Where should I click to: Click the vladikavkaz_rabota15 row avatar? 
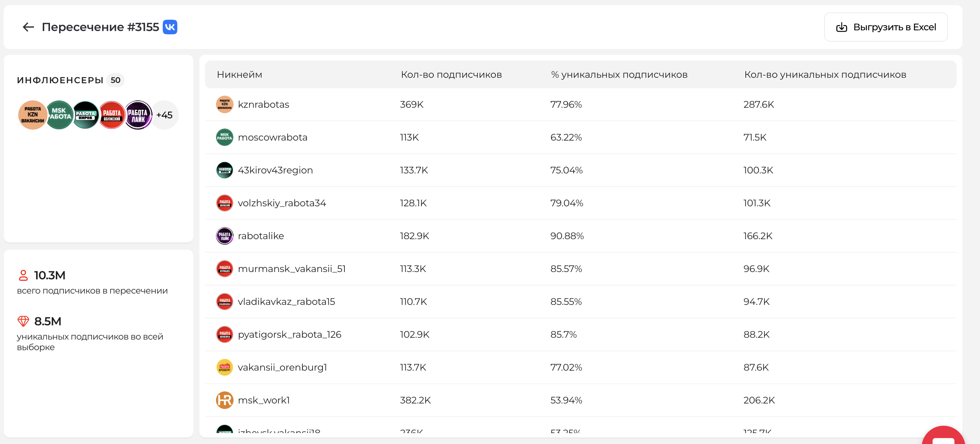coord(224,302)
